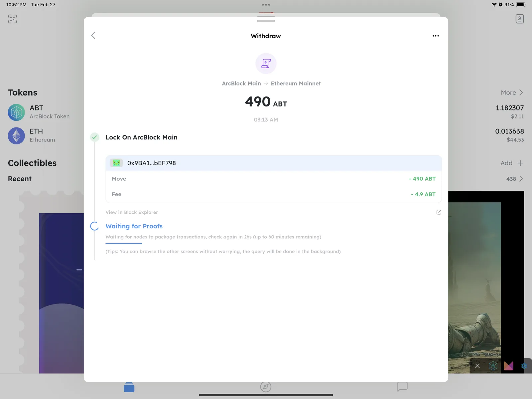
Task: Go back using the Withdraw back arrow
Action: [x=93, y=35]
